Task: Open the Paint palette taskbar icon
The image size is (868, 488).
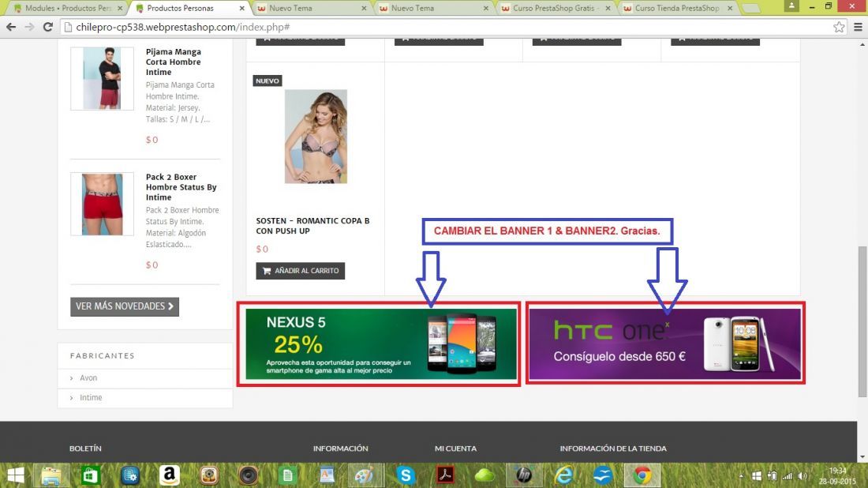Action: 366,475
